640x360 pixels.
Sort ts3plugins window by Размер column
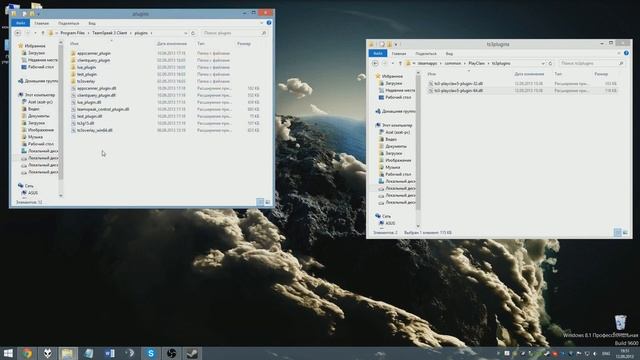[601, 74]
